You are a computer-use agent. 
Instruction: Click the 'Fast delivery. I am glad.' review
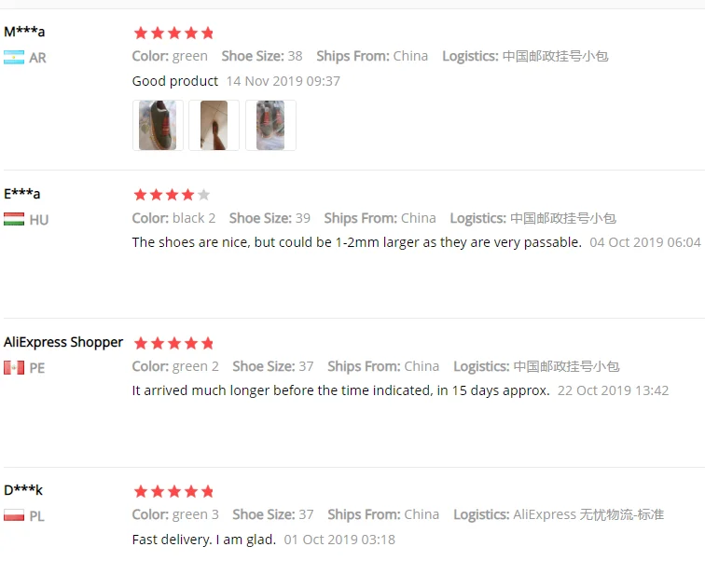204,539
